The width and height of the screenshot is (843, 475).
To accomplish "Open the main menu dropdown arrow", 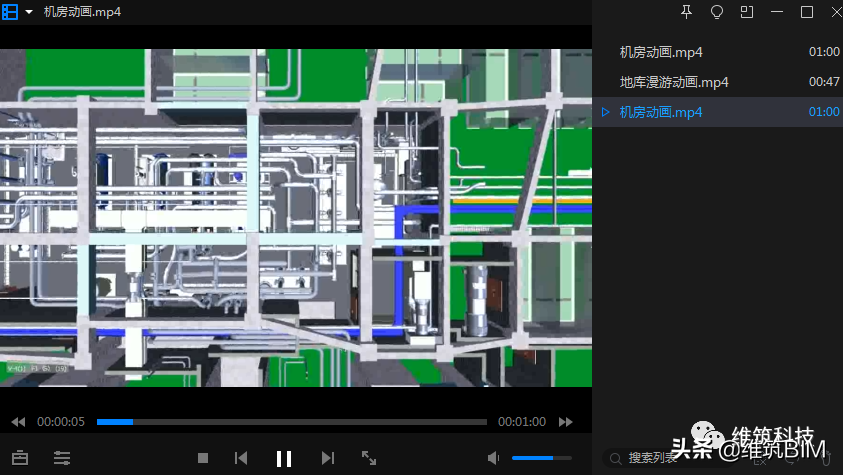I will pos(28,12).
